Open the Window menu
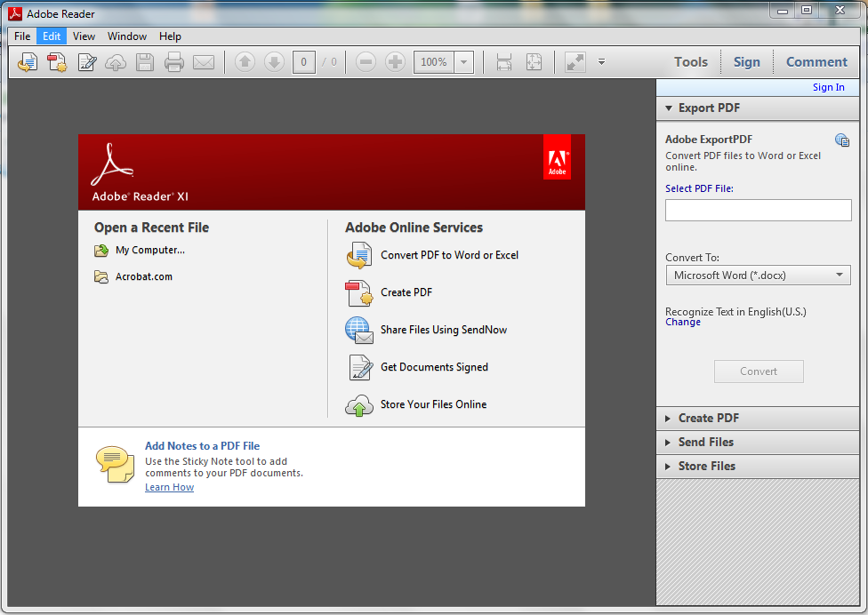The width and height of the screenshot is (868, 615). tap(127, 36)
